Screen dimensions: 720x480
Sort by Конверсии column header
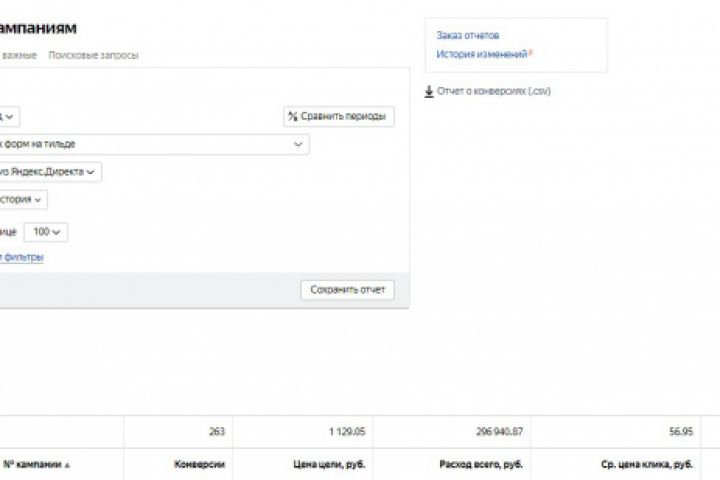(199, 464)
